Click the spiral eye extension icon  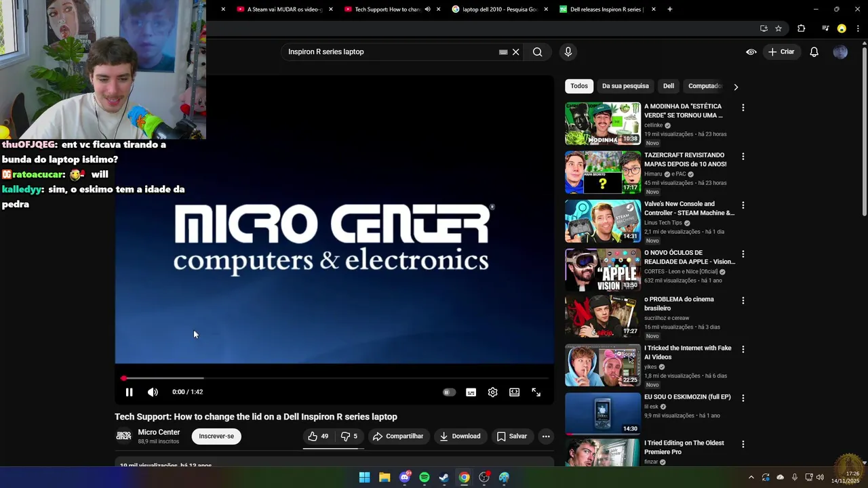[751, 52]
